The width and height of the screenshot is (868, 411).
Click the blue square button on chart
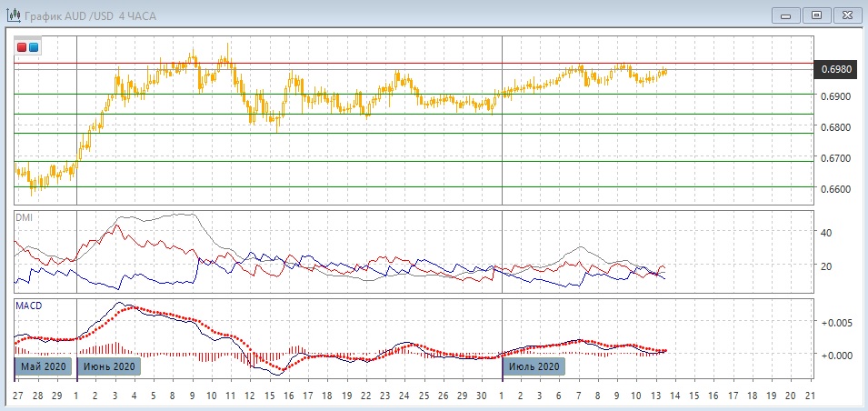click(34, 47)
